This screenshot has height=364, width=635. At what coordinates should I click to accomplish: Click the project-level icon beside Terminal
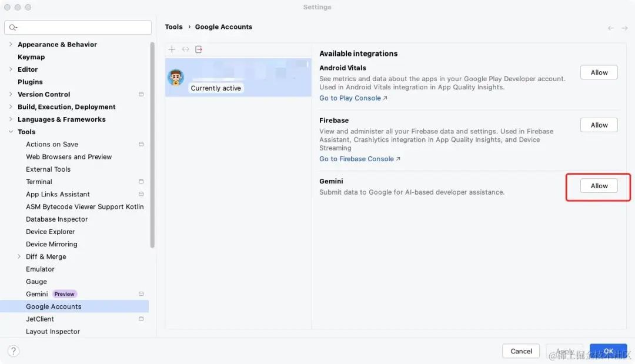coord(141,181)
